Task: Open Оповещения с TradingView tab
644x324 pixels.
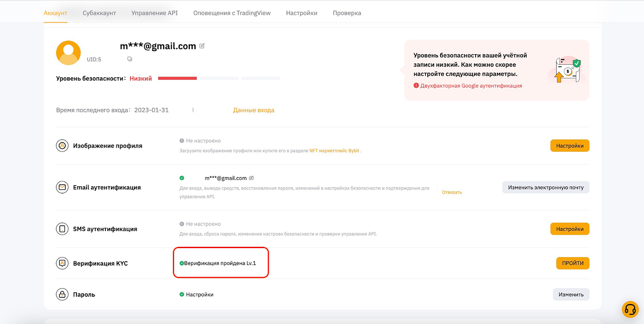Action: [232, 13]
